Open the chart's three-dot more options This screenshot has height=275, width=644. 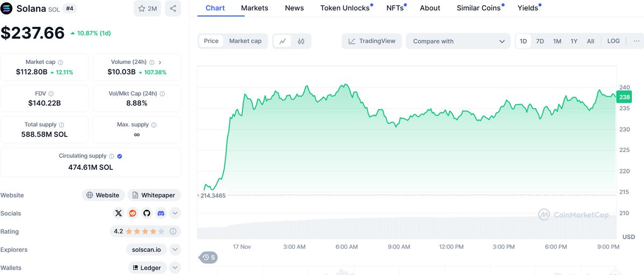[x=636, y=41]
